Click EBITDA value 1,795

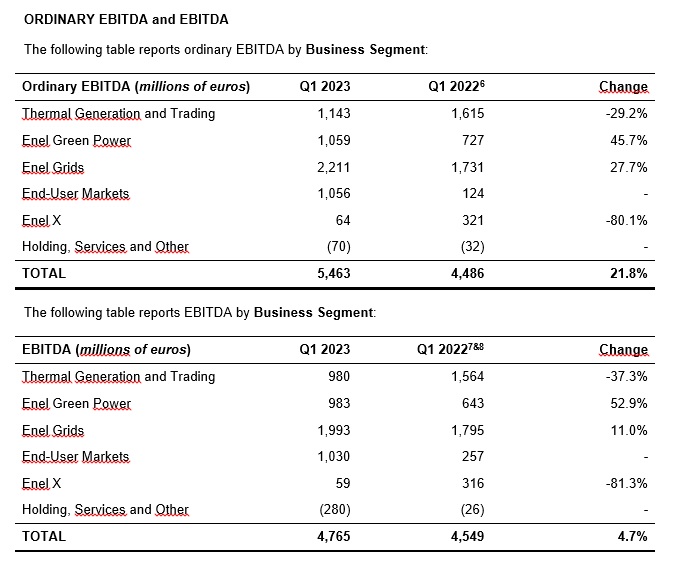468,430
